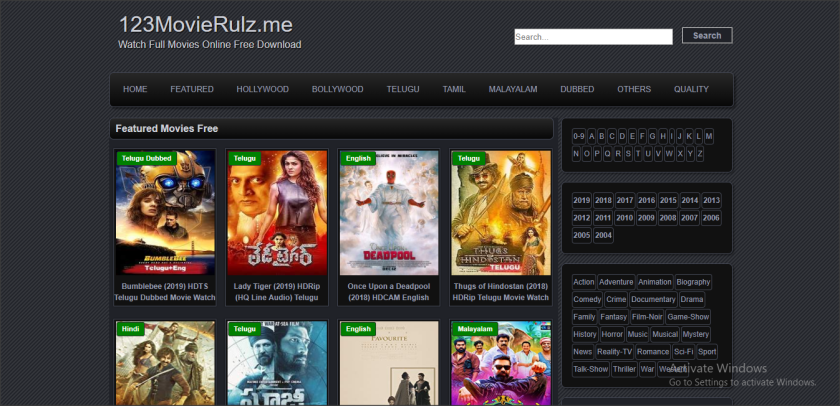
Task: Click the Search button
Action: coord(707,36)
